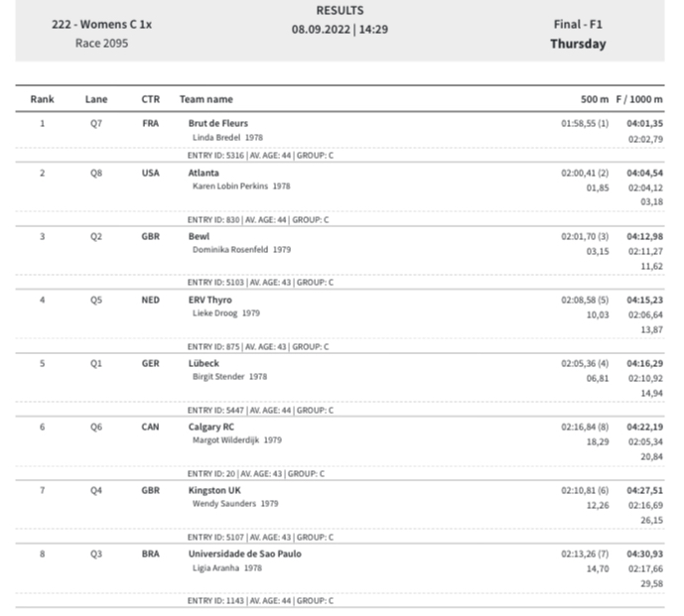Click the 500 m column header
Image resolution: width=684 pixels, height=616 pixels.
pos(594,99)
